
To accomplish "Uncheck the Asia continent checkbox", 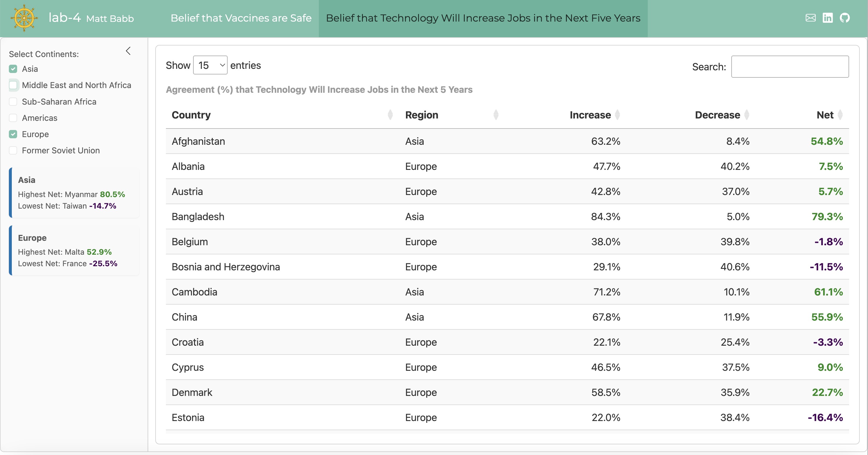I will [x=13, y=69].
